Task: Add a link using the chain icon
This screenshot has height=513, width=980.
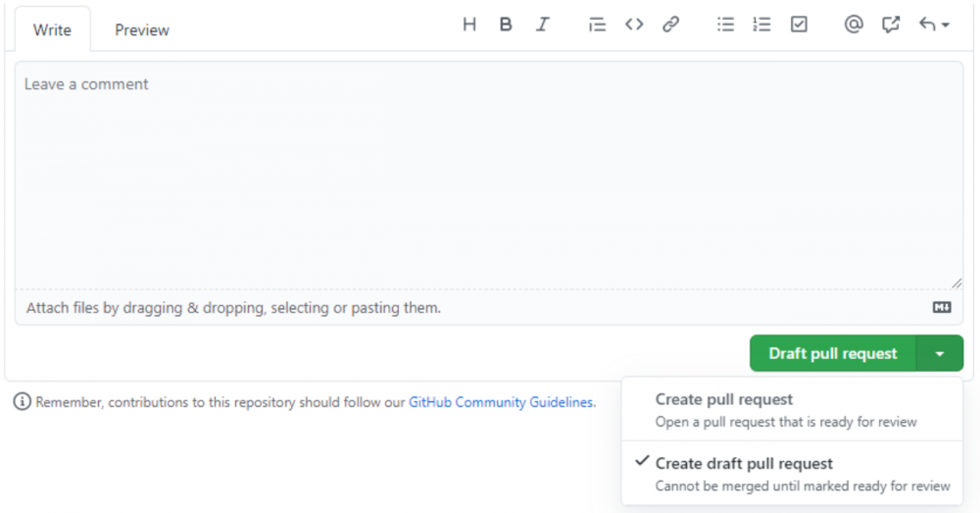Action: (670, 25)
